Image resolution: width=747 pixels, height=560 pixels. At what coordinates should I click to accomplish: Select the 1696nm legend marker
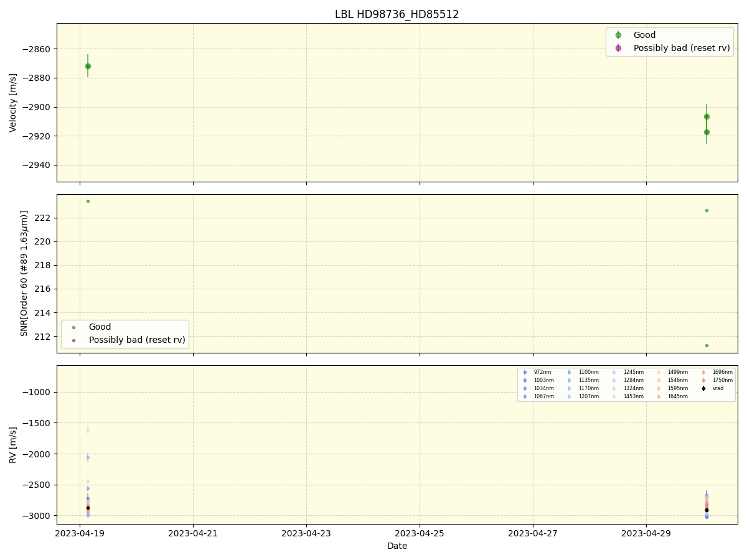tap(703, 372)
